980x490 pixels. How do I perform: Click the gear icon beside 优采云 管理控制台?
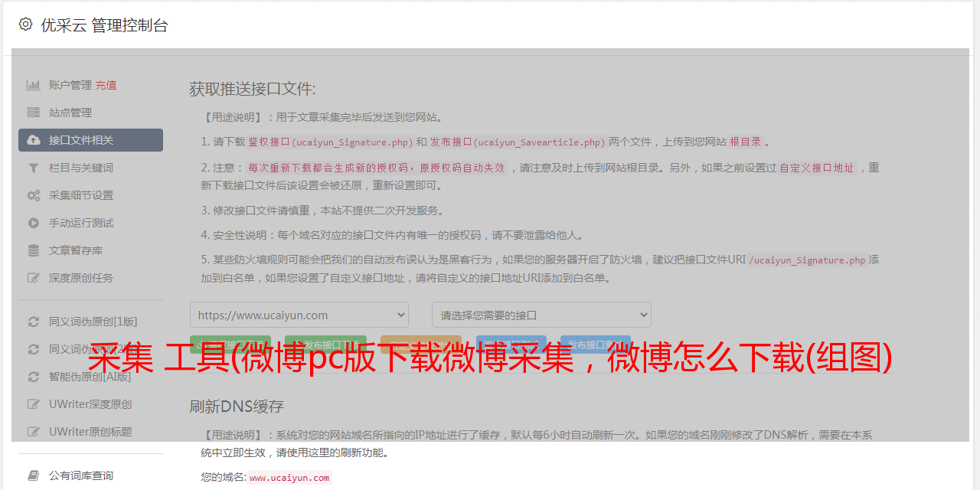tap(25, 24)
